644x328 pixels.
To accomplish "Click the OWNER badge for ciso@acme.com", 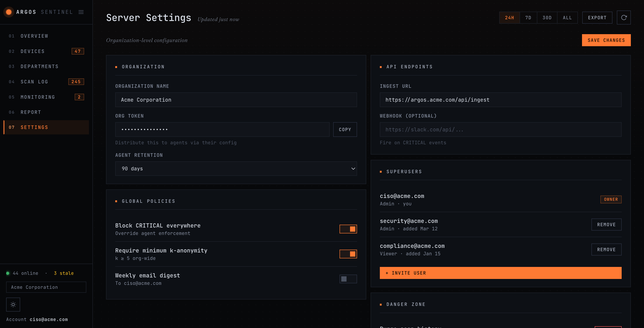I will pyautogui.click(x=611, y=199).
